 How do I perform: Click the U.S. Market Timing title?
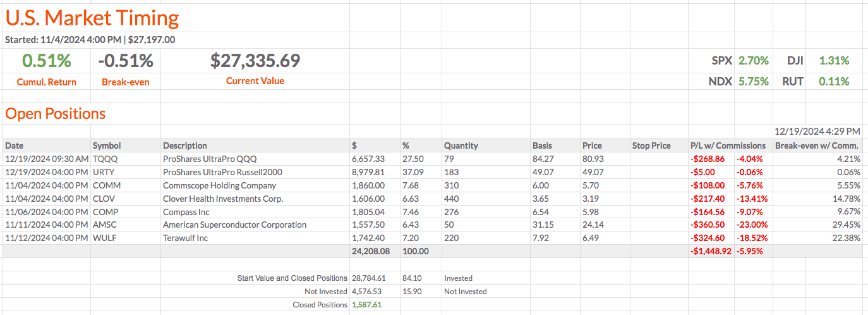coord(92,18)
